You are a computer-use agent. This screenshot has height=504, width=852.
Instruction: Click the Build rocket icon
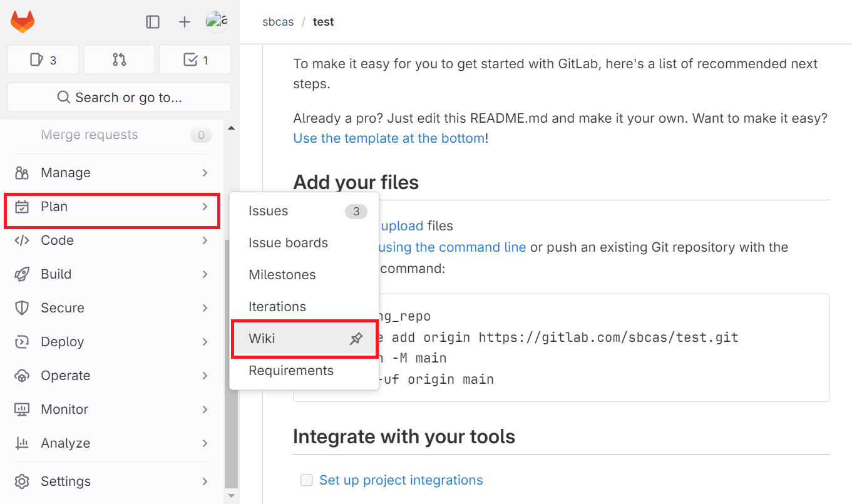(x=22, y=274)
